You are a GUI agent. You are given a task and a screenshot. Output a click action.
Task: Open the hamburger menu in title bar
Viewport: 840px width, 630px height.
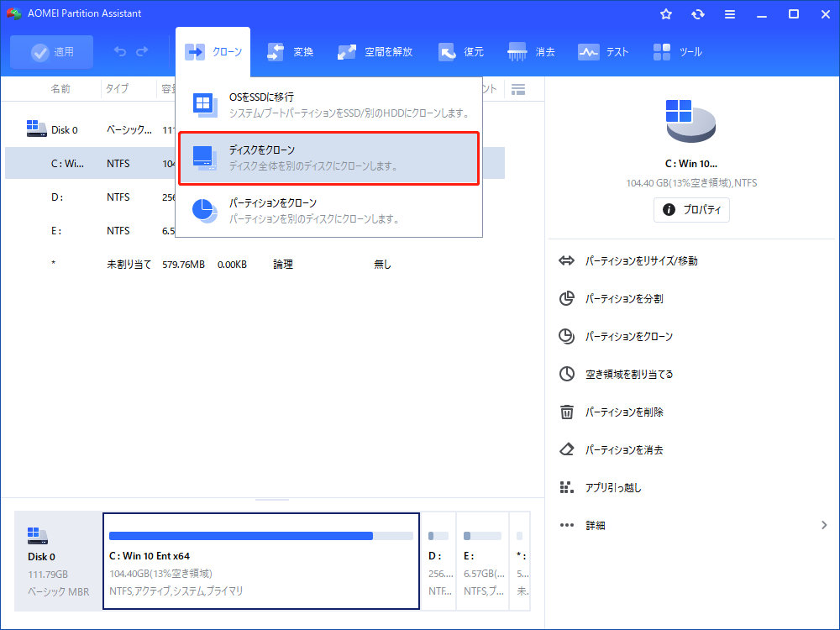point(730,14)
